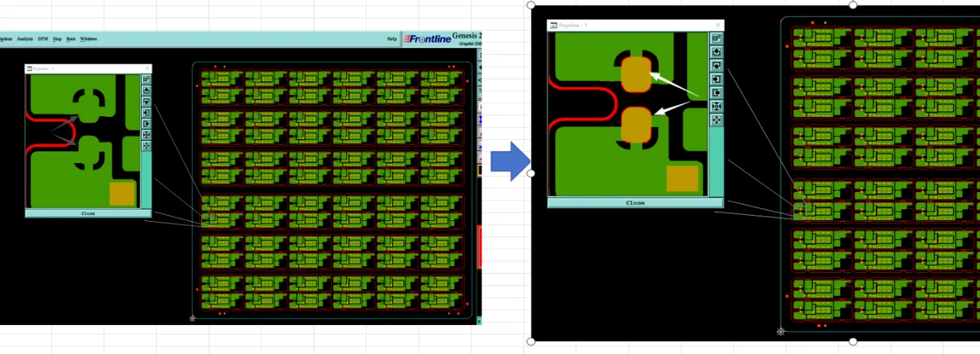This screenshot has height=354, width=980.
Task: Click the origin crosshair marker in right panel view
Action: pyautogui.click(x=780, y=332)
